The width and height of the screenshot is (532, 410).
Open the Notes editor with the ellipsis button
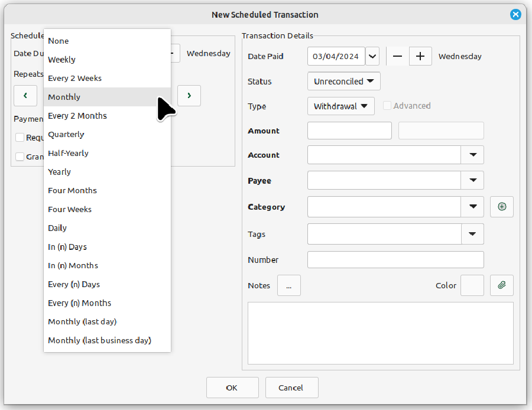click(x=289, y=285)
